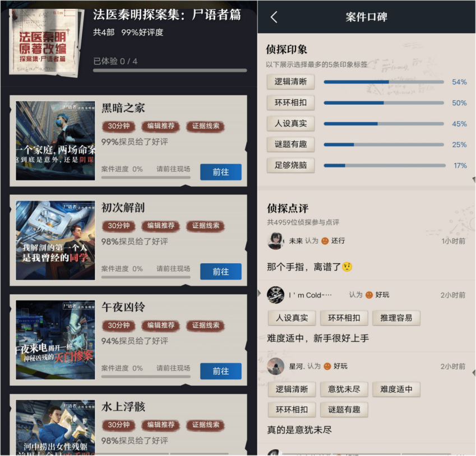
Task: Select the 足够烧脑 impression tag
Action: (x=290, y=165)
